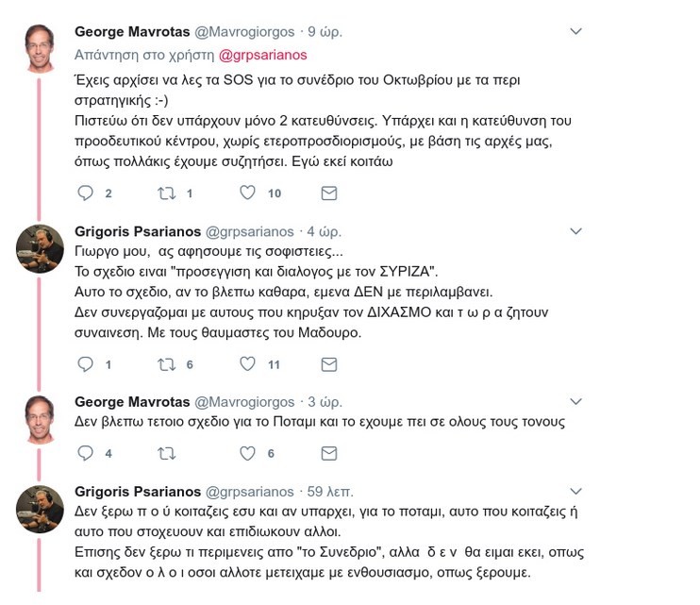Screen dimensions: 700x605
Task: Retweet the tweet with 6 retweets
Action: tap(167, 364)
